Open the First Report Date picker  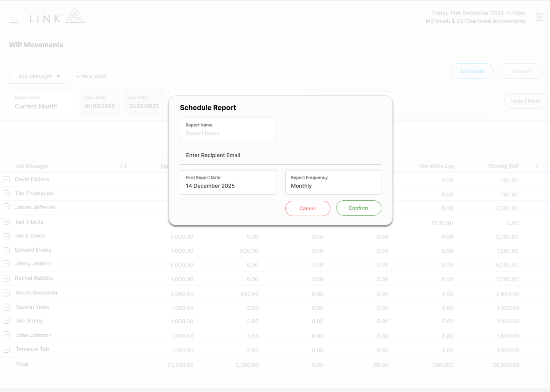click(228, 182)
